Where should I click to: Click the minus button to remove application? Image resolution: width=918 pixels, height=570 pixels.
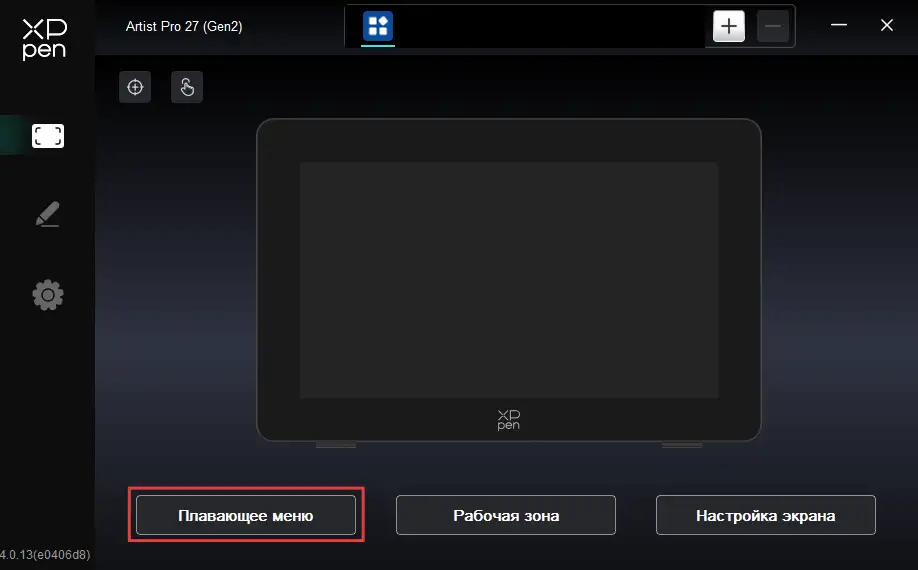(x=773, y=26)
